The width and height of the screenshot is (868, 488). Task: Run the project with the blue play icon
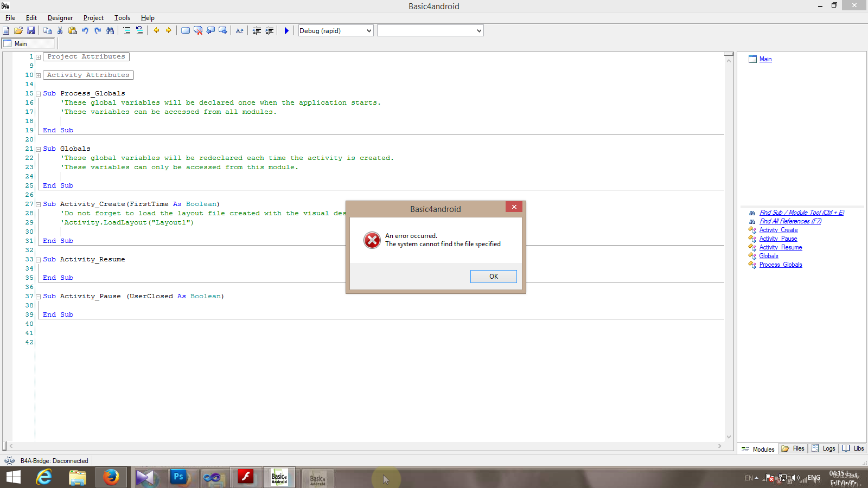coord(286,31)
